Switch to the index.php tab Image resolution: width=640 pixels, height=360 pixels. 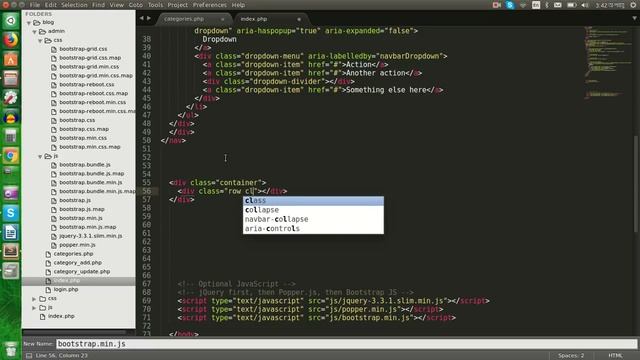pos(253,19)
